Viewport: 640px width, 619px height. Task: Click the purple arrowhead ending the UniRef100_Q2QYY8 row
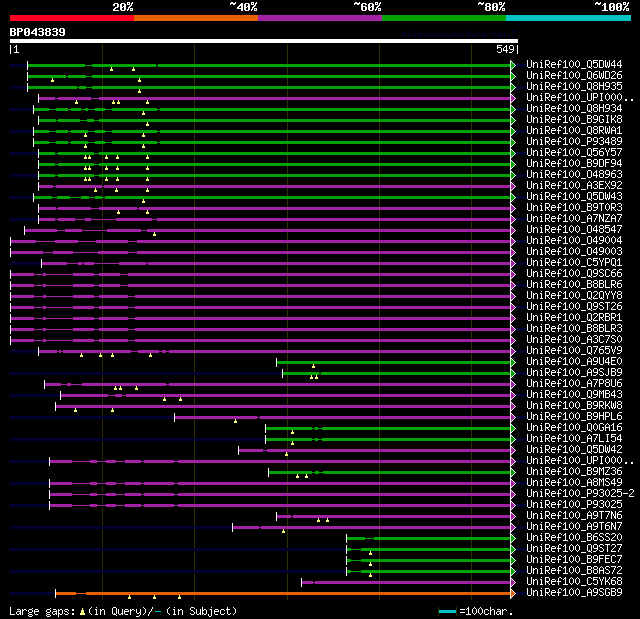pos(513,297)
